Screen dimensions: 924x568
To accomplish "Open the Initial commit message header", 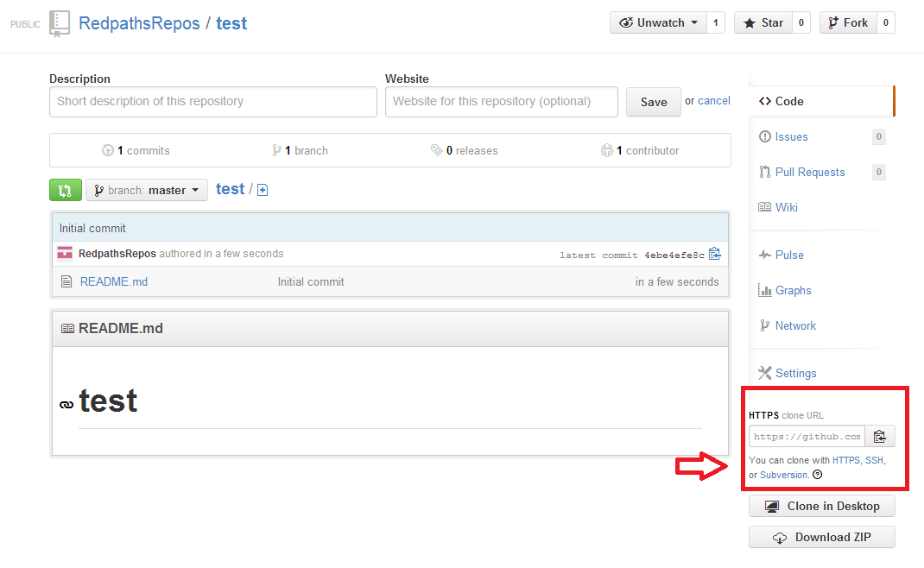I will point(92,229).
